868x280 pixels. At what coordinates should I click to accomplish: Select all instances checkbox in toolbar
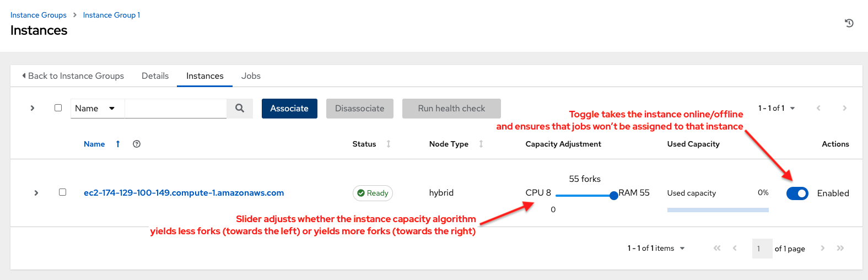[x=58, y=108]
